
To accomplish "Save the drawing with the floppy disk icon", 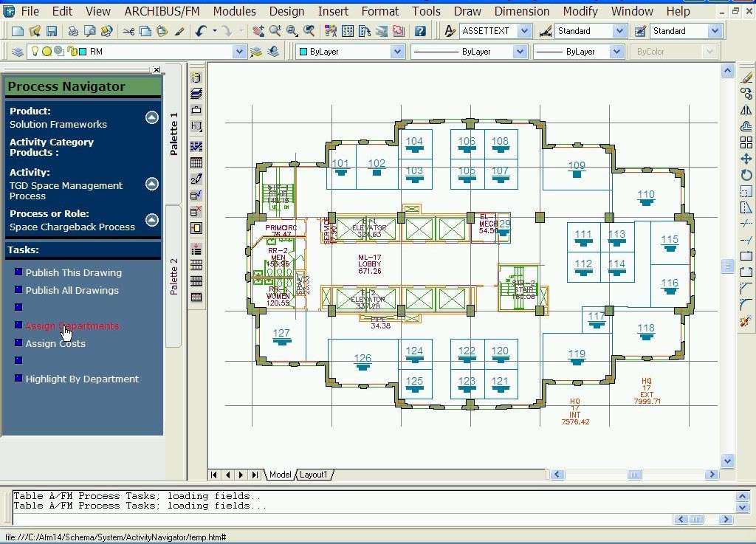I will tap(52, 31).
